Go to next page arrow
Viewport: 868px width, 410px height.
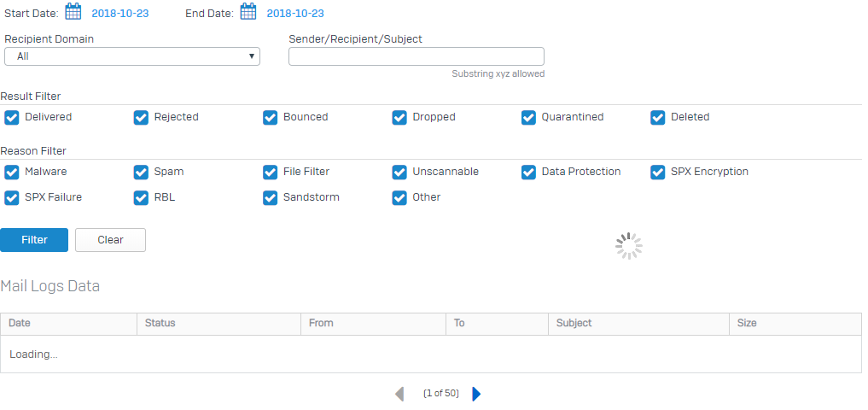click(476, 394)
